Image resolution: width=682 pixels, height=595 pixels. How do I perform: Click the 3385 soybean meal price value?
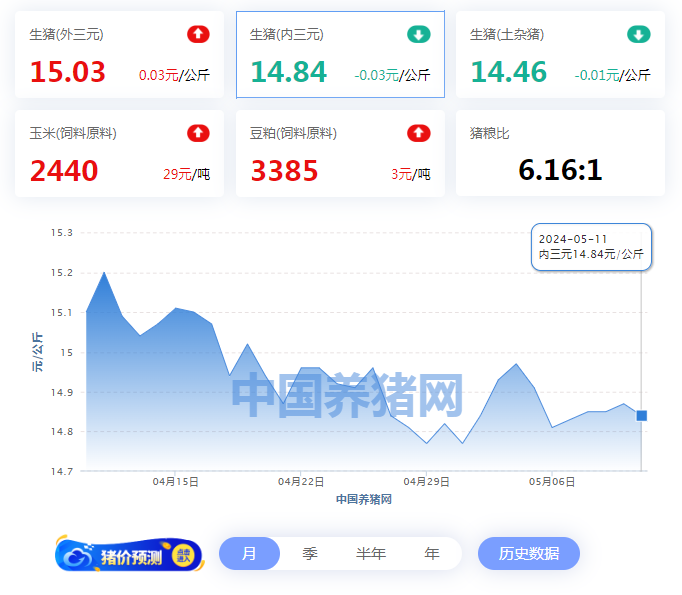[x=284, y=170]
